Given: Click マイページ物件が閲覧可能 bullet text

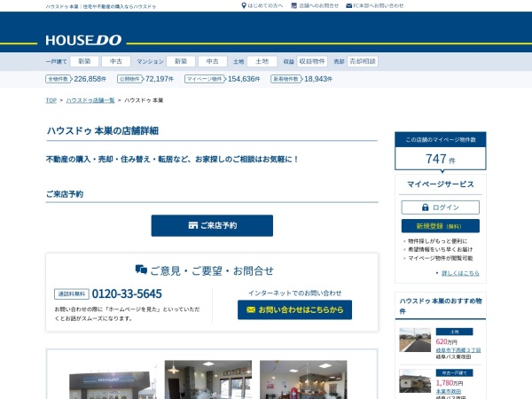Looking at the screenshot, I should pos(441,258).
